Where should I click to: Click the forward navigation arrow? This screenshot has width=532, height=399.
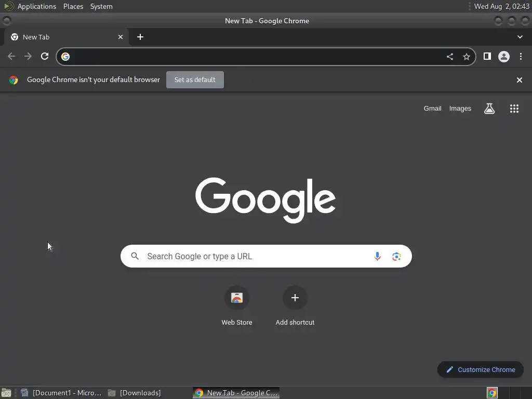tap(28, 56)
